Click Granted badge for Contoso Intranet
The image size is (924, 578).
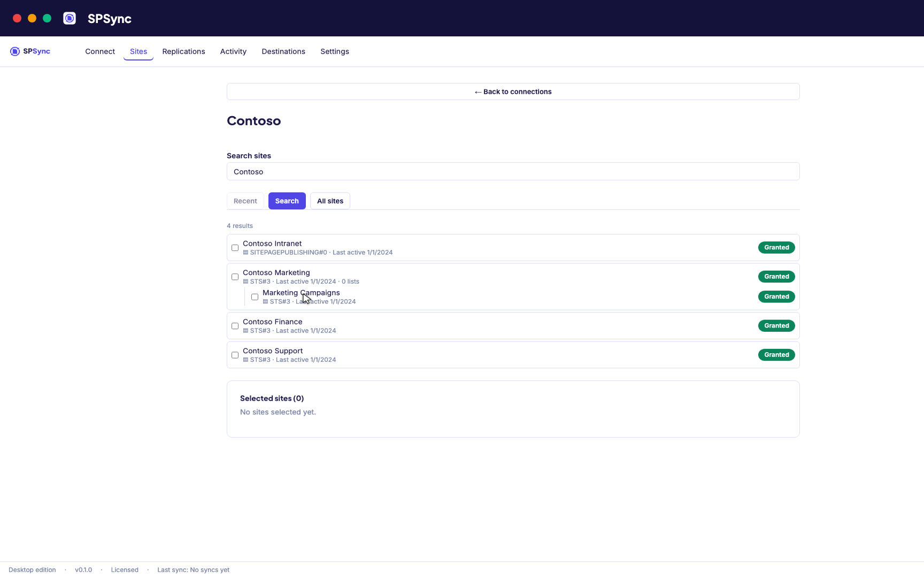tap(776, 247)
